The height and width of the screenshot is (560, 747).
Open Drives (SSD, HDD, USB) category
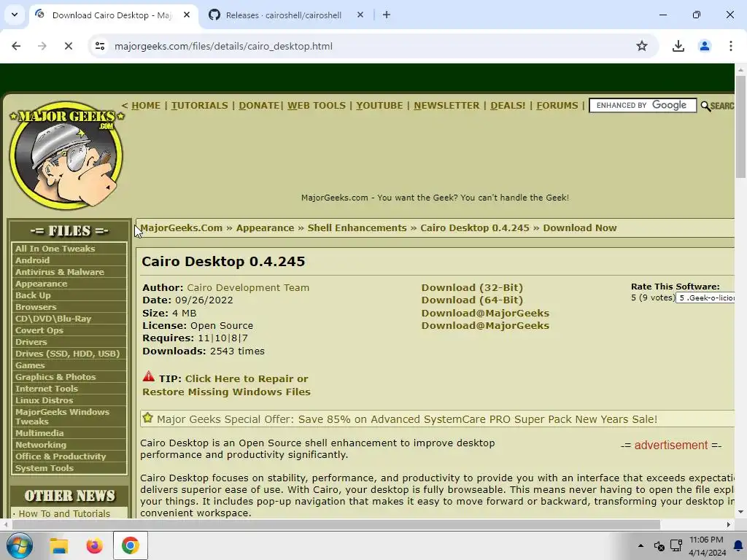point(69,354)
